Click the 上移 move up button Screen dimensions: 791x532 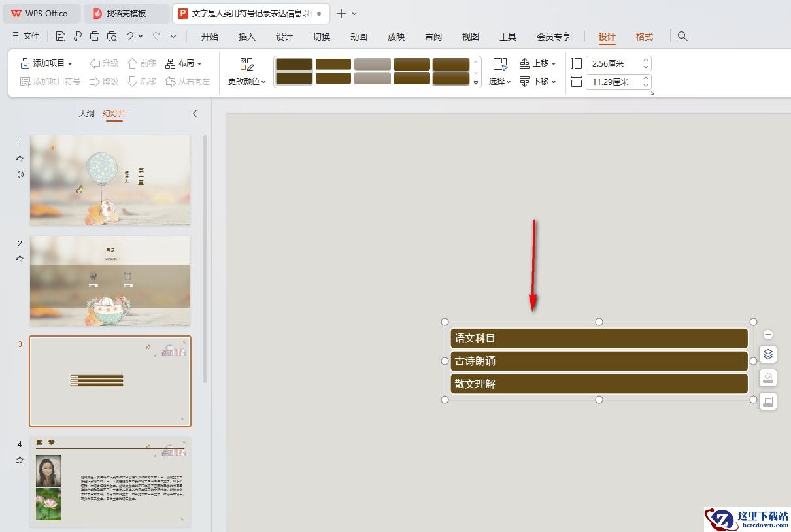(x=537, y=63)
